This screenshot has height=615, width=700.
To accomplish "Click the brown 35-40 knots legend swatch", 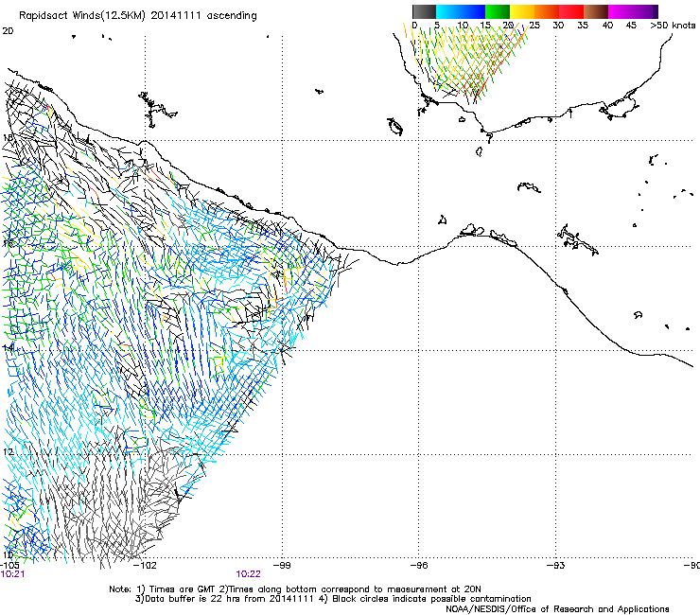I will (596, 11).
